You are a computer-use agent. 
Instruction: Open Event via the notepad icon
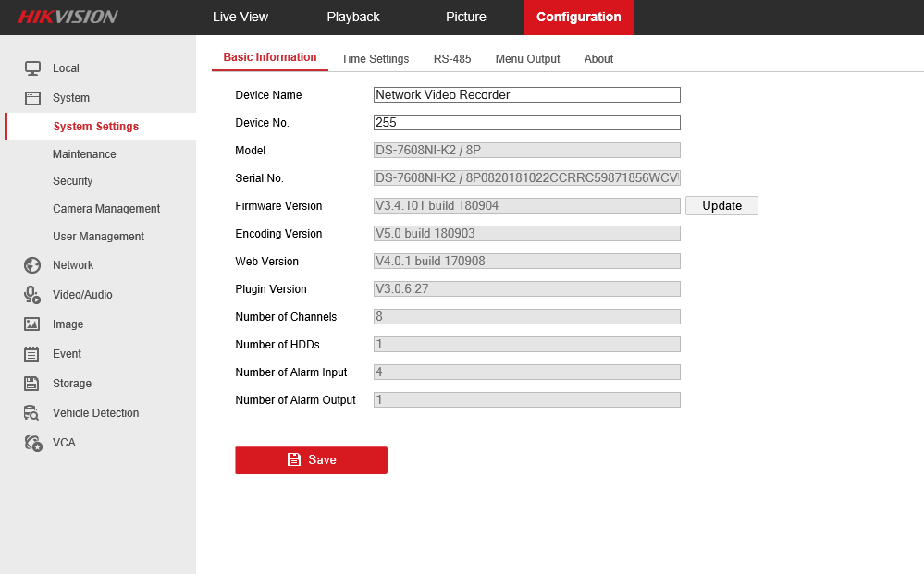point(32,354)
